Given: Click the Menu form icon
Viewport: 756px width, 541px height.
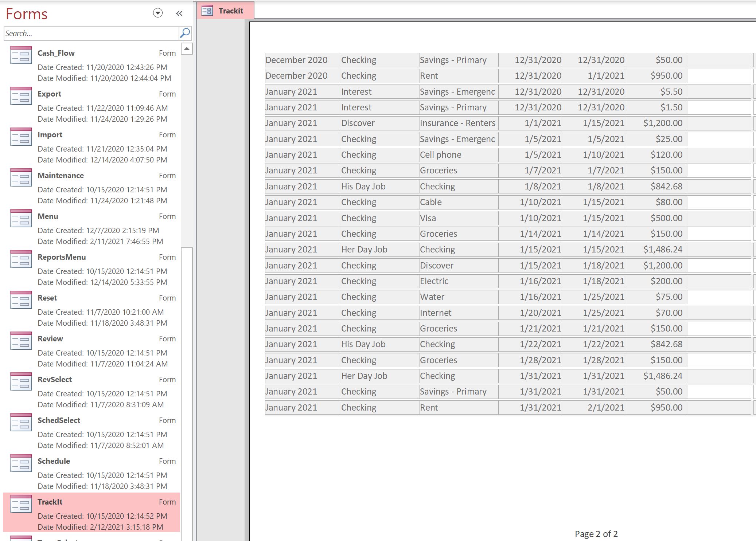Looking at the screenshot, I should (x=21, y=218).
